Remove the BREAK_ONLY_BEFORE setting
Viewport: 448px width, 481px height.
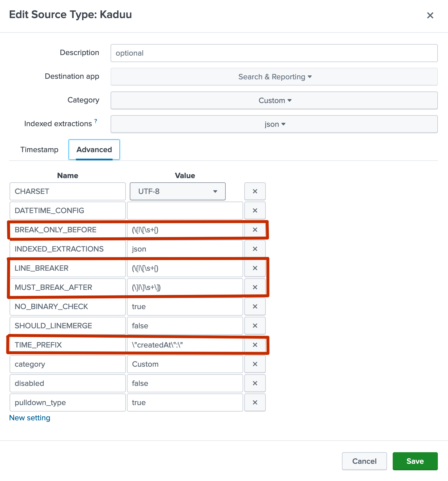coord(255,230)
